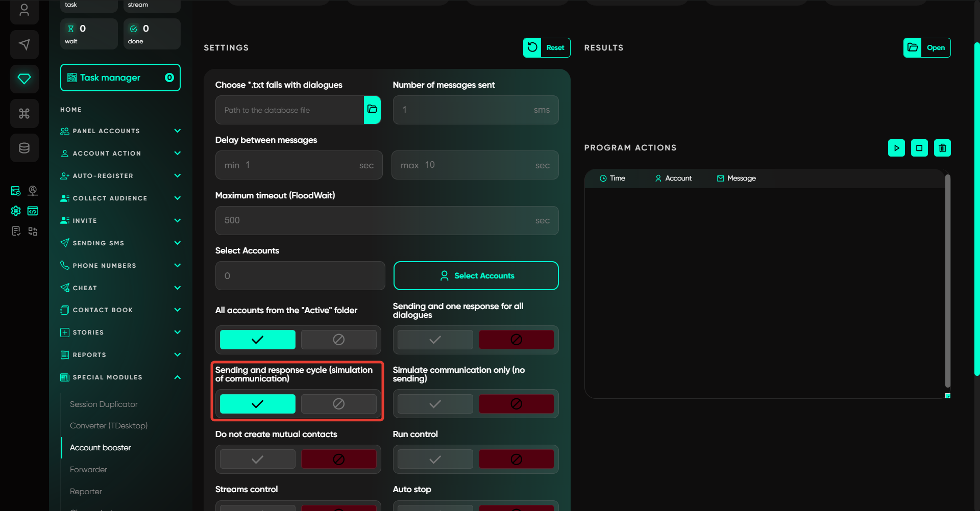Open the database icon in left rail
The image size is (980, 511).
(24, 148)
